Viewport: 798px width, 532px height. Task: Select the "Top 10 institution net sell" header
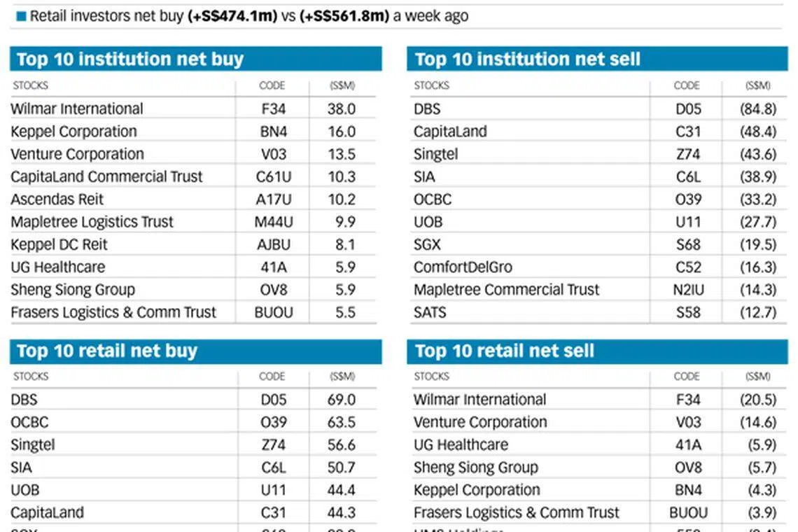(x=527, y=59)
